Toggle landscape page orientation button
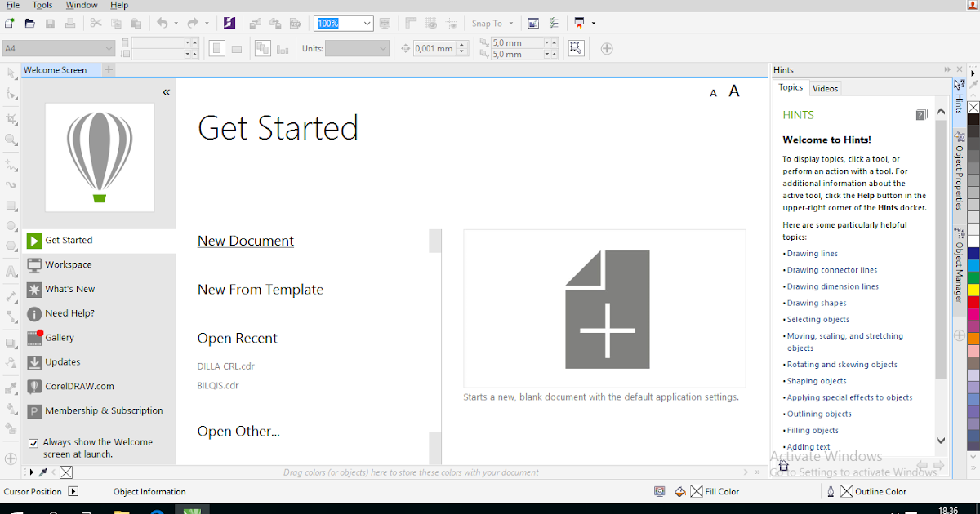 (x=237, y=49)
